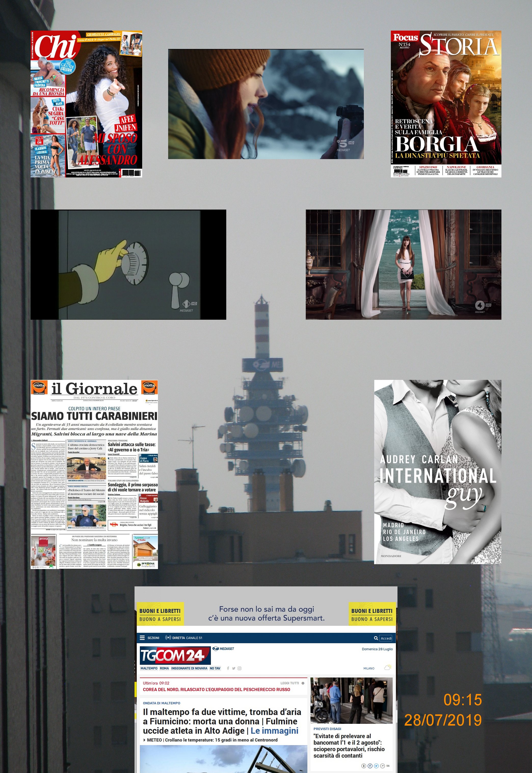This screenshot has width=532, height=773.
Task: Expand Leggi Tutti breaking news arrow
Action: pyautogui.click(x=303, y=683)
